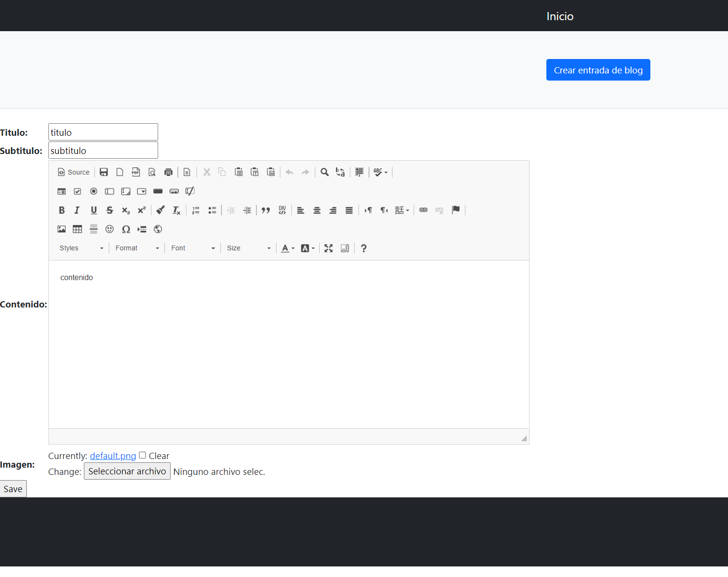This screenshot has height=577, width=728.
Task: Insert a radio button form field
Action: 93,191
